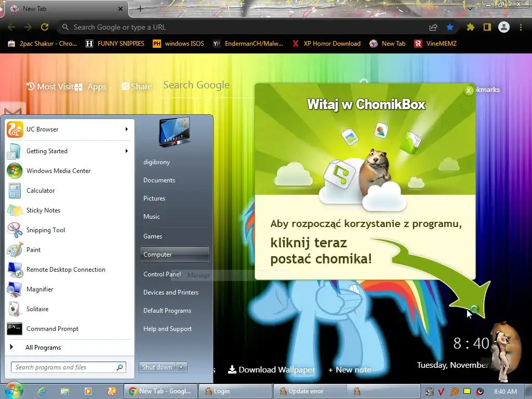Close the ChomikBox welcome popup
The height and width of the screenshot is (399, 532).
click(469, 90)
